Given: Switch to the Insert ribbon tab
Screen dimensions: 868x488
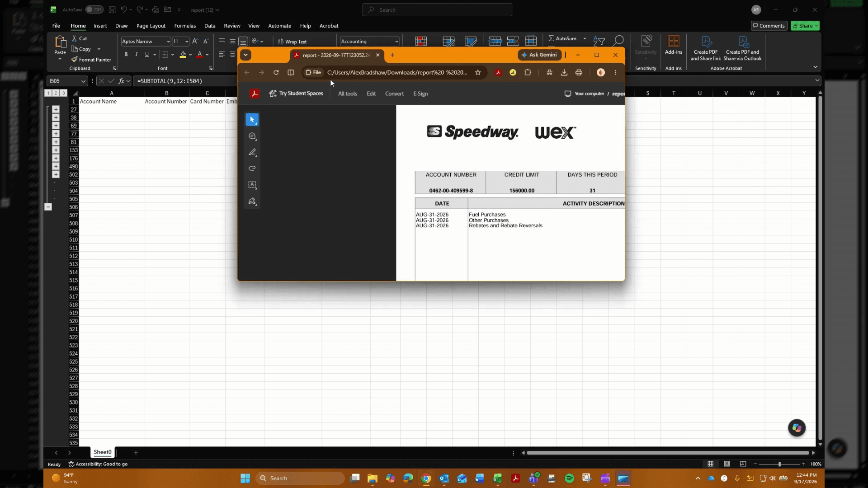Looking at the screenshot, I should (100, 26).
